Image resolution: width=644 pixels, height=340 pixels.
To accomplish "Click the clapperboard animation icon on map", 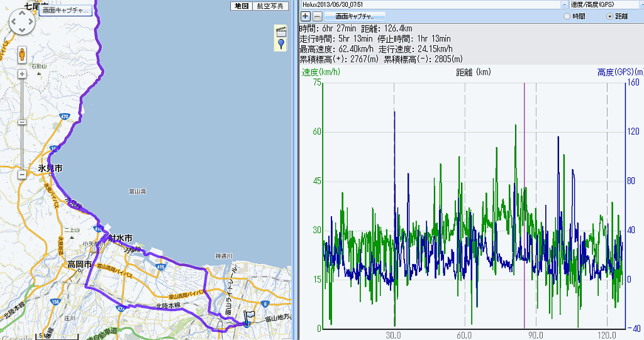I will pyautogui.click(x=280, y=32).
